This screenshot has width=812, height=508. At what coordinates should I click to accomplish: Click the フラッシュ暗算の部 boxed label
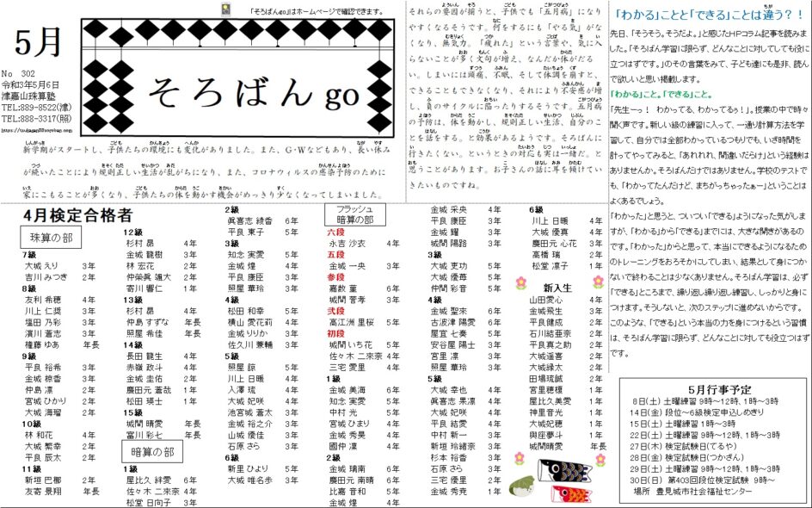pos(353,215)
